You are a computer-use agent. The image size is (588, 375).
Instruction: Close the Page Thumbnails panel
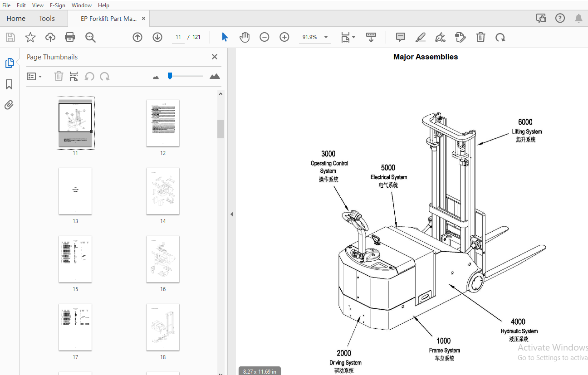(x=215, y=57)
